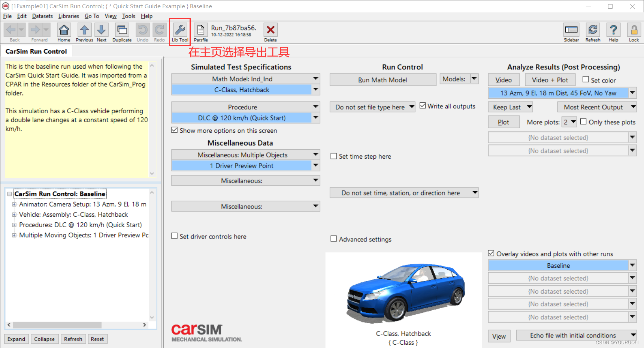Click the Run Math Model button
This screenshot has height=348, width=644.
(x=383, y=79)
